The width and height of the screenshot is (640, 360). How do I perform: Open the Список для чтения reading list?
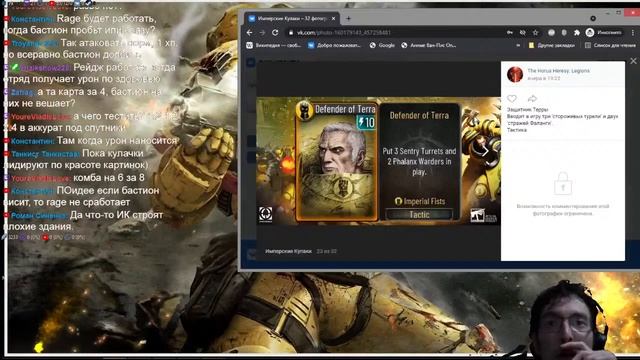[x=610, y=45]
